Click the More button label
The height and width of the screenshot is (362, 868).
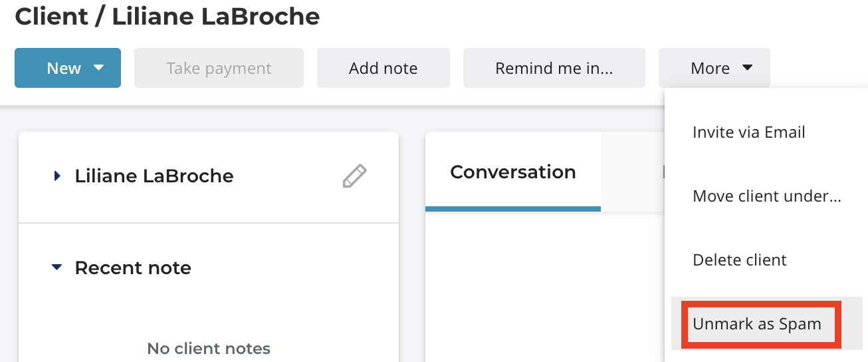point(710,68)
